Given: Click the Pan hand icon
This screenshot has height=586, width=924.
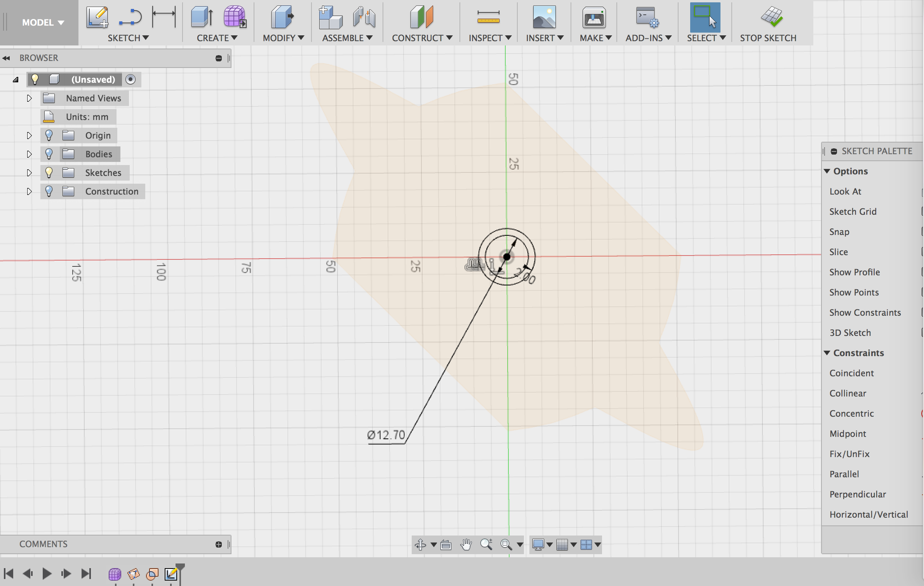Looking at the screenshot, I should point(466,544).
